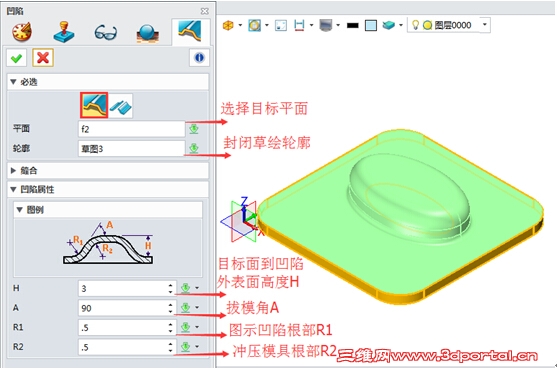Click the zoom extents frame icon
Screen dimensions: 557x369
pos(281,25)
